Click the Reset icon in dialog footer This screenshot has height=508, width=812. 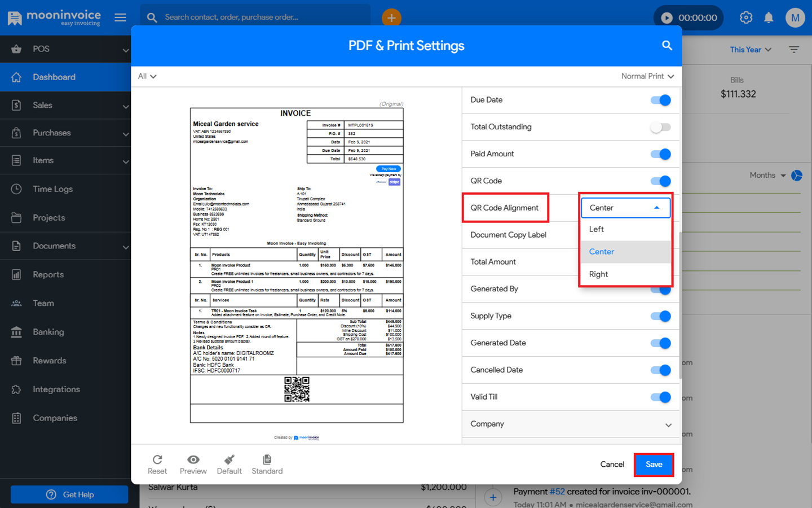[x=157, y=460]
